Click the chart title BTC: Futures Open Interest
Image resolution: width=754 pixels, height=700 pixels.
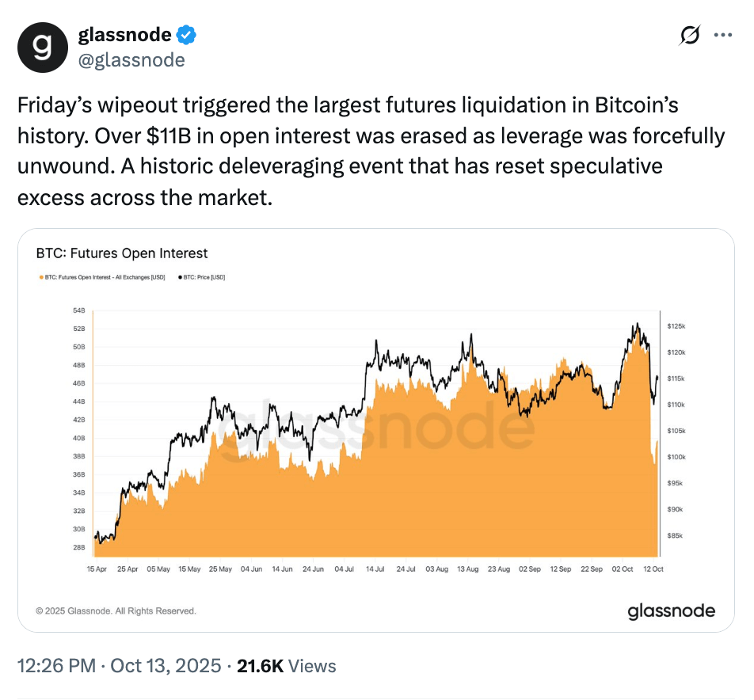click(122, 253)
